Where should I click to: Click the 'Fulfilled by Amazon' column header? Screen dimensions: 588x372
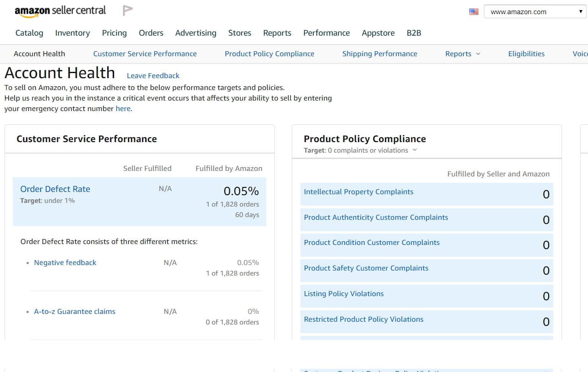(229, 169)
